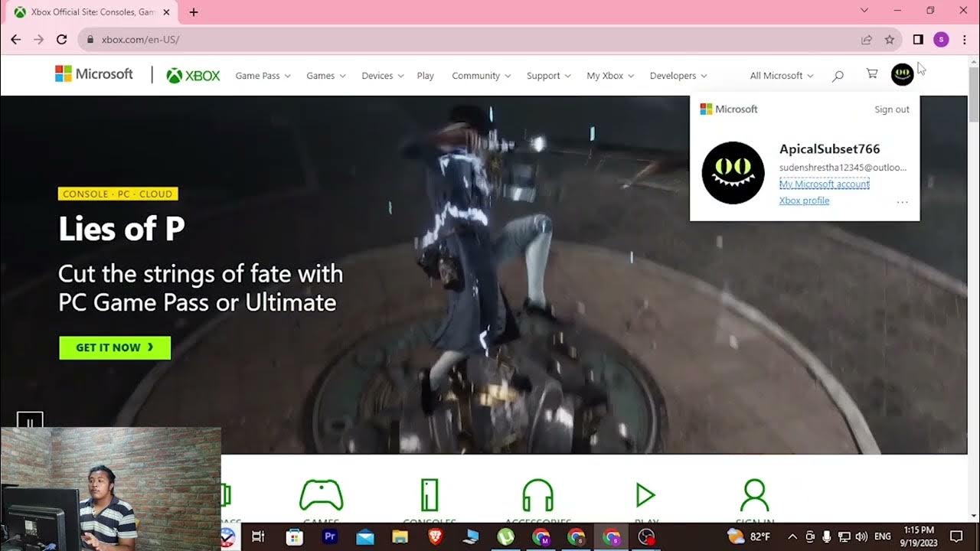Click the Lies of P heading
Image resolution: width=980 pixels, height=551 pixels.
[x=122, y=229]
